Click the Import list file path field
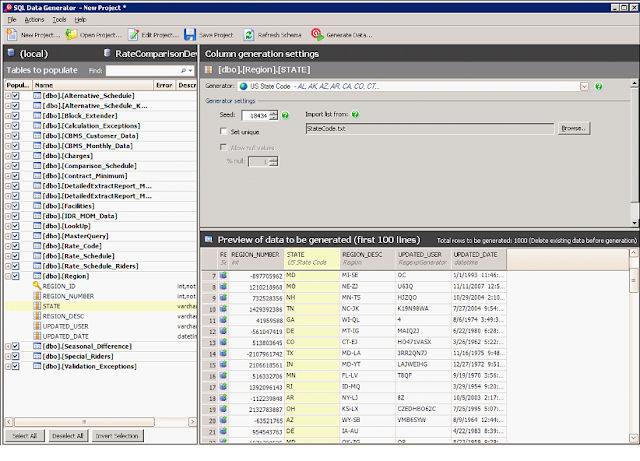 point(430,128)
